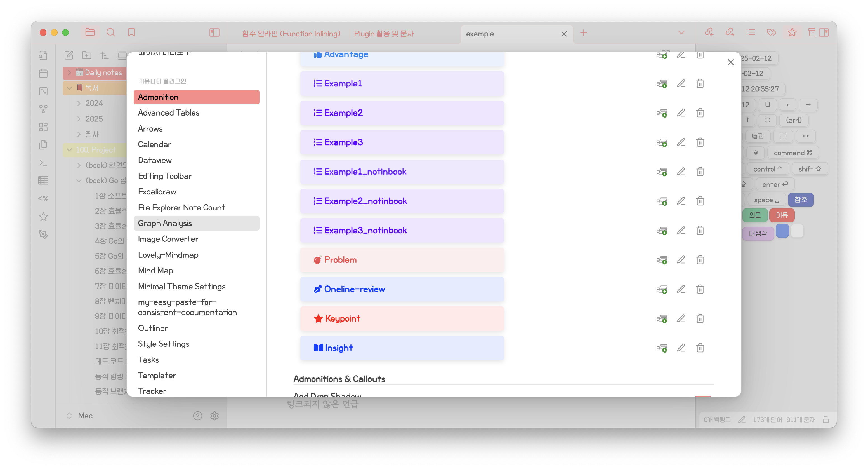The image size is (868, 469).
Task: Create a new note with pencil icon
Action: point(69,55)
